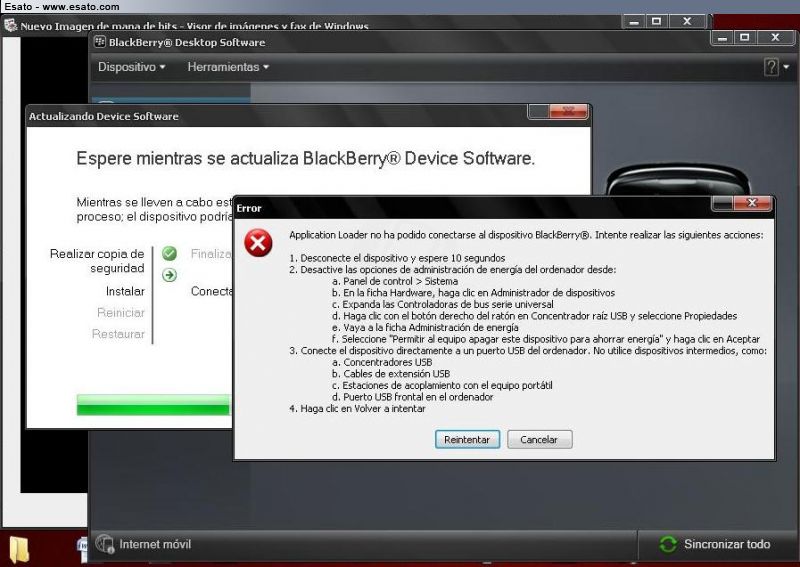Click 'Puerto USB frontal en el ordenador' line
Image resolution: width=800 pixels, height=567 pixels.
tap(413, 397)
